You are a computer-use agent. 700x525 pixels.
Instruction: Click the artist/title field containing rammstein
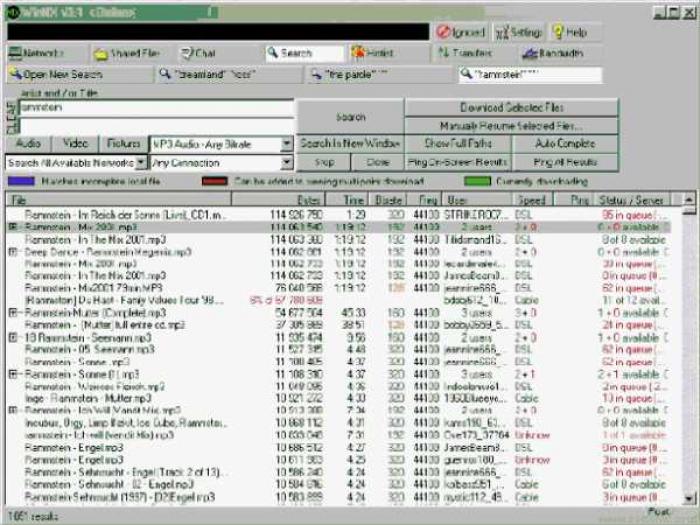pyautogui.click(x=156, y=108)
